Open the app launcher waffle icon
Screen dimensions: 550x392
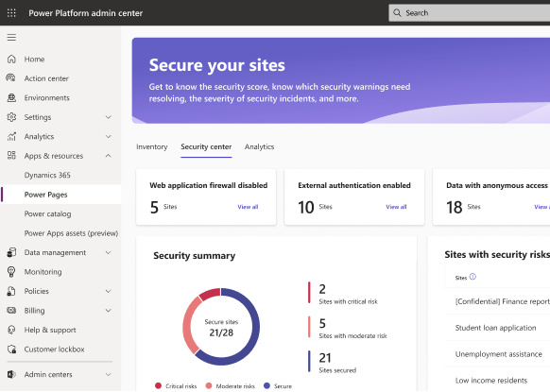click(x=11, y=13)
